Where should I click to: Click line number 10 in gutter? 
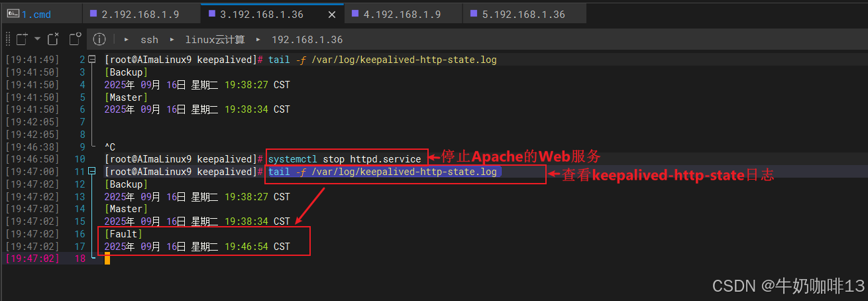[x=80, y=159]
